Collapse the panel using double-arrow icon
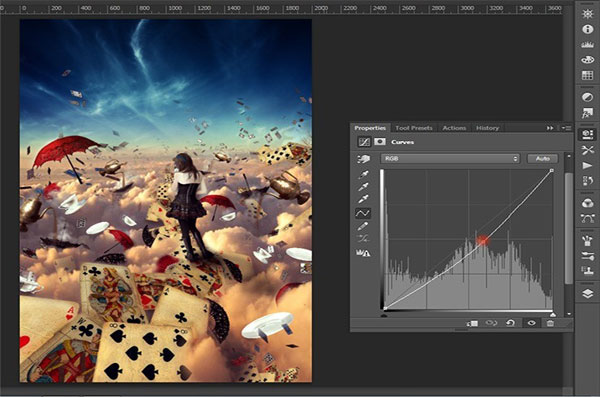This screenshot has height=397, width=600. [550, 128]
